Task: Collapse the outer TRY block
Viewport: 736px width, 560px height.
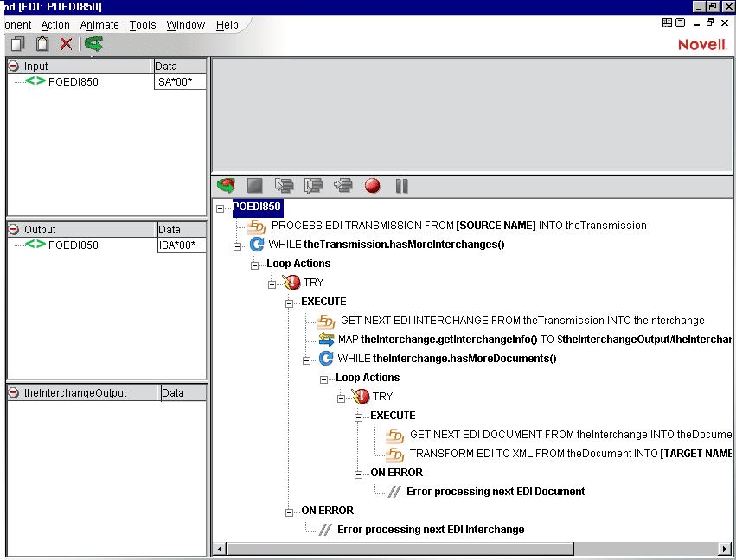Action: click(272, 283)
